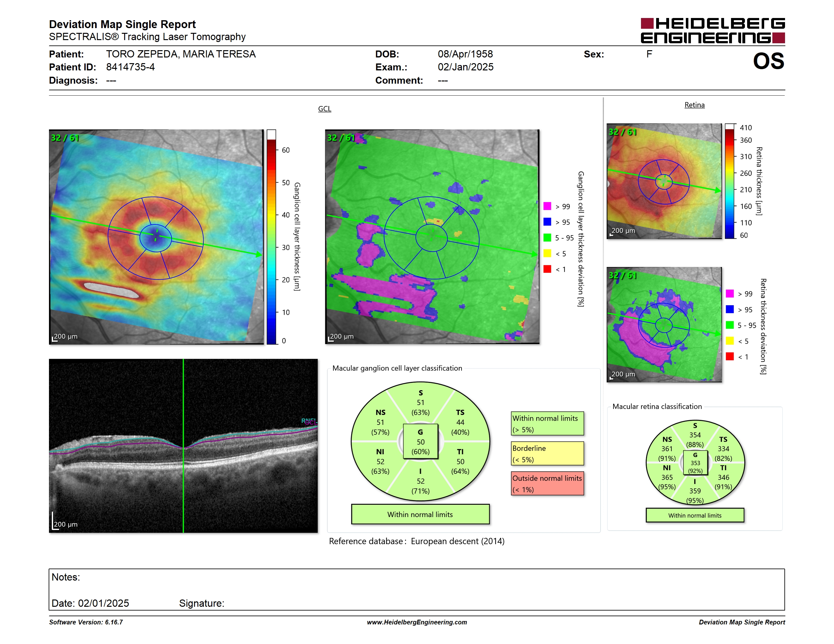The height and width of the screenshot is (644, 834).
Task: Click the DOB value 08/Apr/1958
Action: 465,54
